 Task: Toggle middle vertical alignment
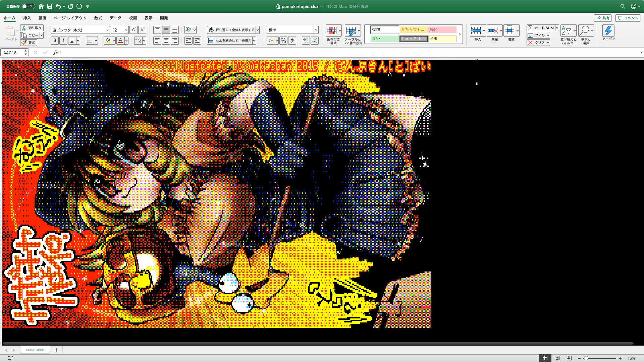(166, 30)
